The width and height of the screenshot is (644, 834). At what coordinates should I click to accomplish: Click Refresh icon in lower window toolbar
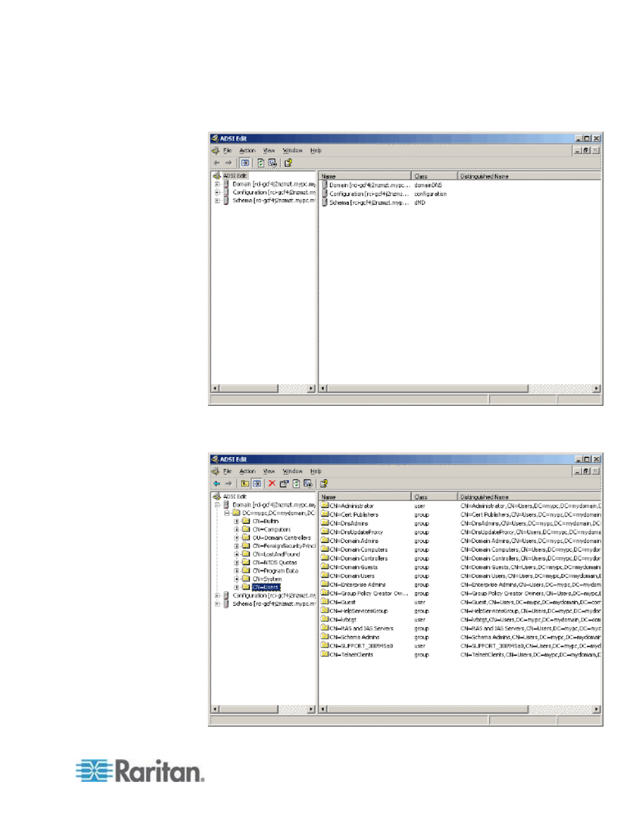[x=296, y=484]
